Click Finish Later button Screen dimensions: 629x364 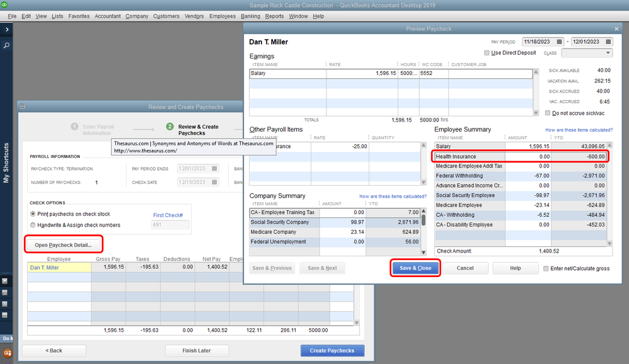coord(197,350)
